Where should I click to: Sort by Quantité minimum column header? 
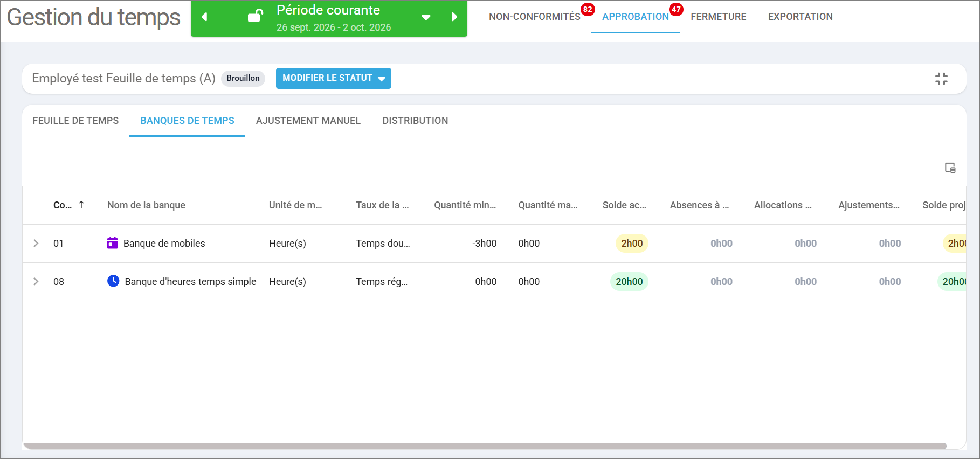point(465,205)
